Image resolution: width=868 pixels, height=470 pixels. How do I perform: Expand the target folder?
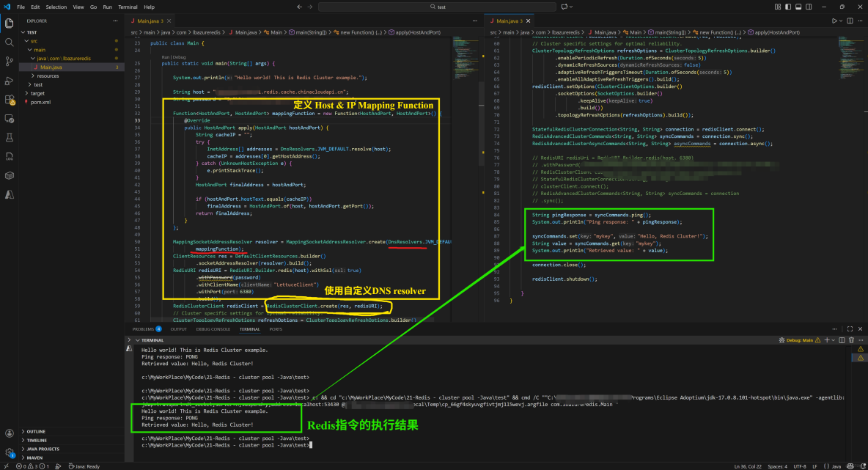pos(37,93)
